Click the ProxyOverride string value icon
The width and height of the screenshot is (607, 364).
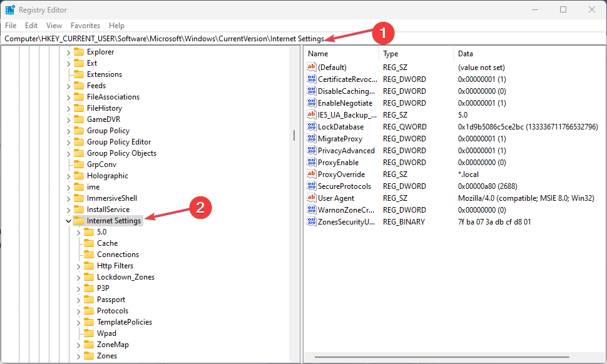coord(312,174)
